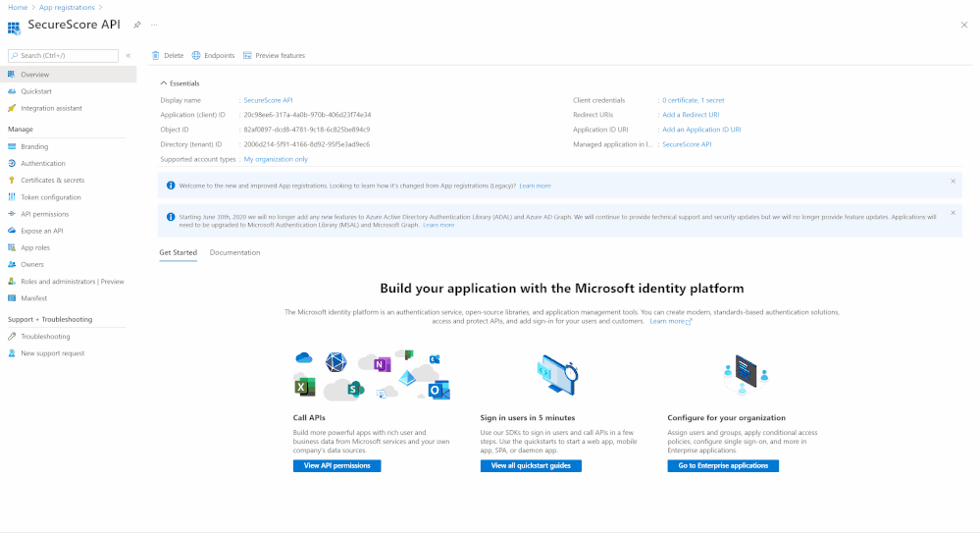The width and height of the screenshot is (980, 533).
Task: Go to App registrations breadcrumb
Action: [67, 8]
